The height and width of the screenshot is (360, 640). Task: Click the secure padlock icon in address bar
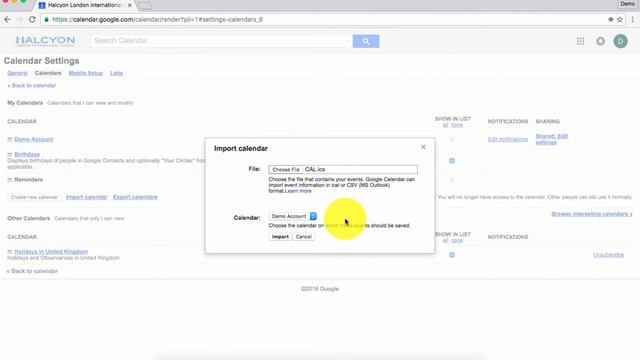click(x=47, y=19)
